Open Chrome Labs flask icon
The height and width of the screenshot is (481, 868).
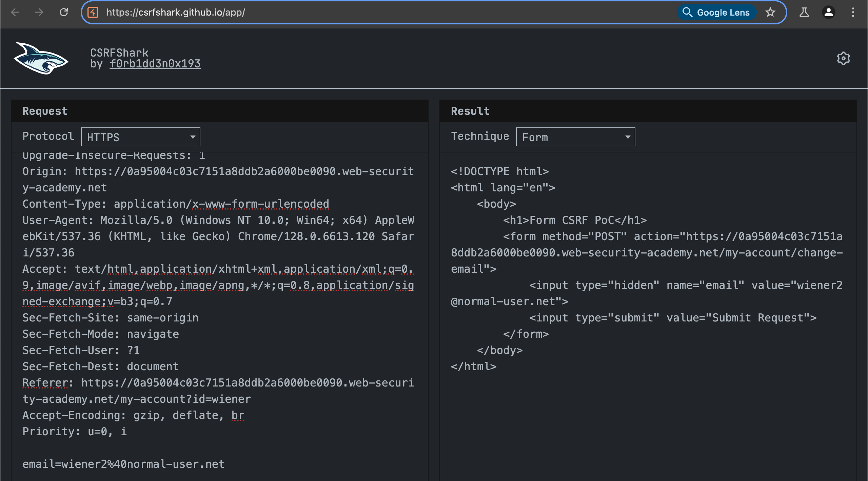(804, 13)
